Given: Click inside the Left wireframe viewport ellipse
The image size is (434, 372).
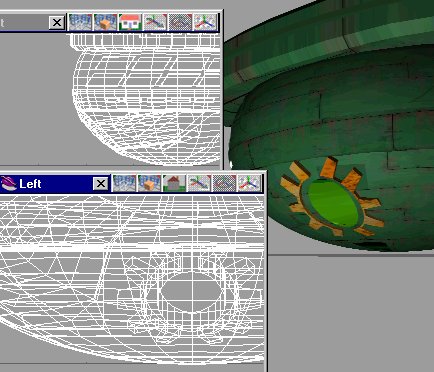Looking at the screenshot, I should pyautogui.click(x=191, y=291).
